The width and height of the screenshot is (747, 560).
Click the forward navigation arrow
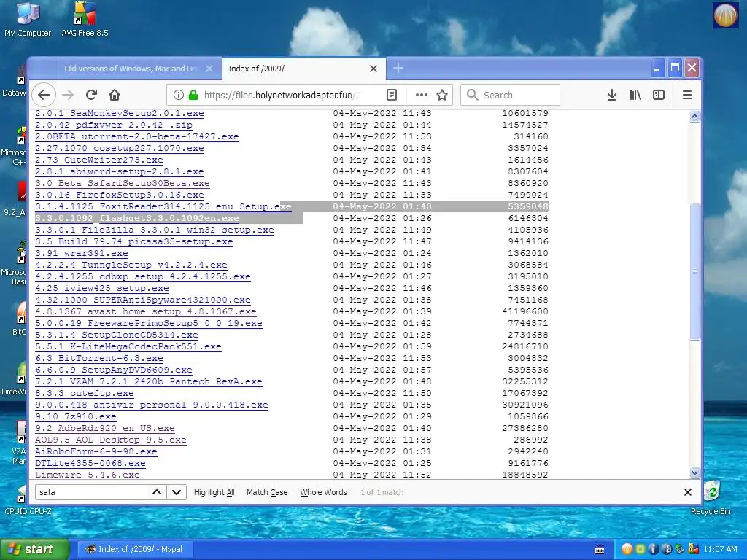[68, 95]
